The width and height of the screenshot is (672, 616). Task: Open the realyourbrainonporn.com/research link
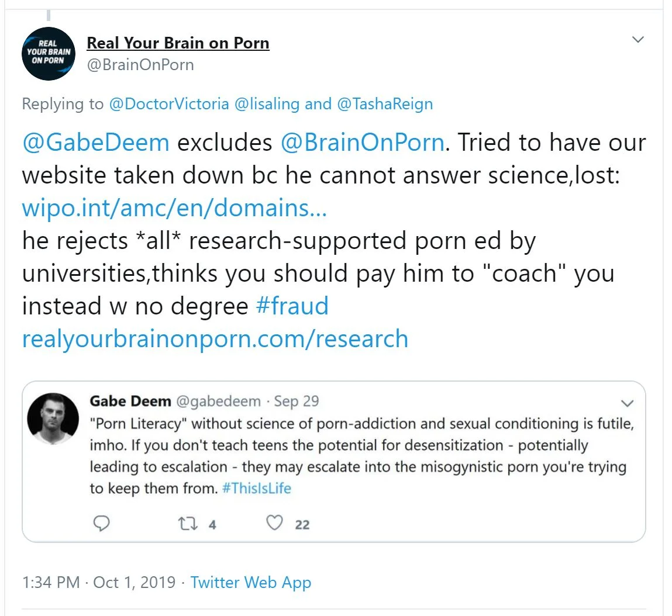[215, 339]
